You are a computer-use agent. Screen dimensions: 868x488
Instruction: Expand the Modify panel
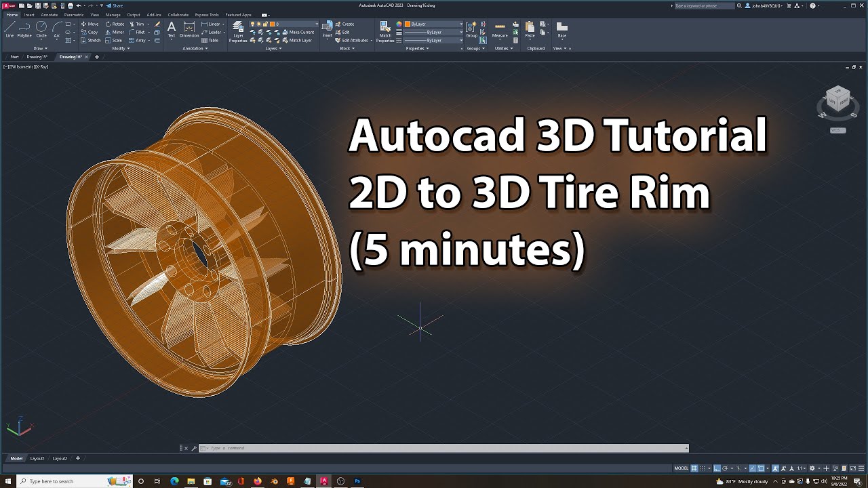coord(121,48)
